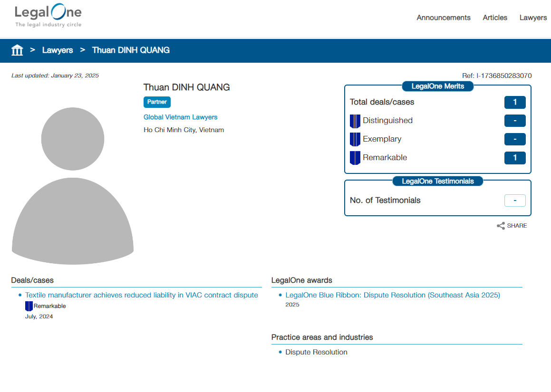Click the Distinguished ribbon badge icon
551x392 pixels.
[355, 121]
